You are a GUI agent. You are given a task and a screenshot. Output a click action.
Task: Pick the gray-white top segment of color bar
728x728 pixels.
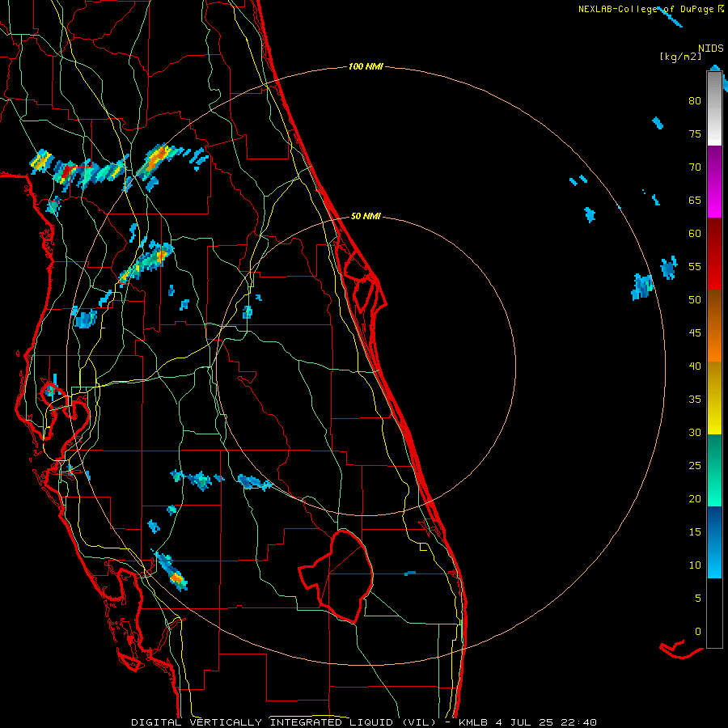tap(714, 108)
